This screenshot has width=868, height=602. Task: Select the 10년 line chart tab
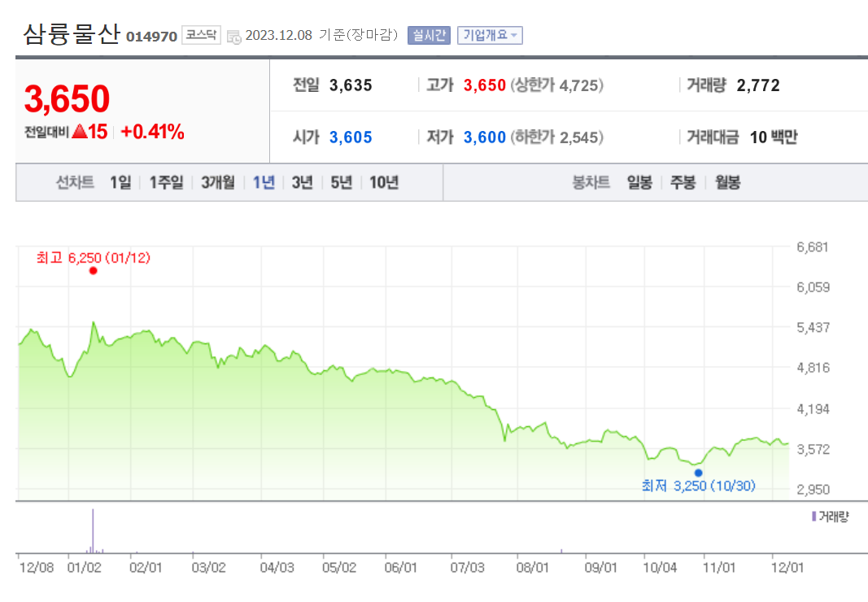pos(384,182)
